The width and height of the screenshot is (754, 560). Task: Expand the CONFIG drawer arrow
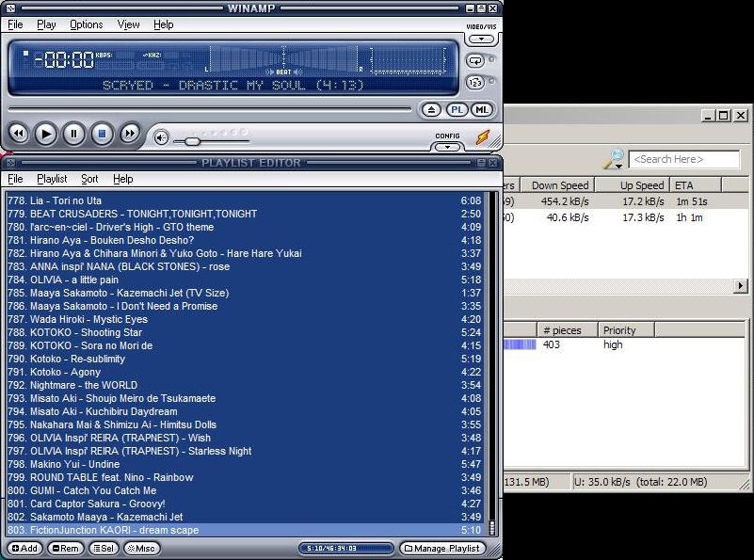pos(447,147)
